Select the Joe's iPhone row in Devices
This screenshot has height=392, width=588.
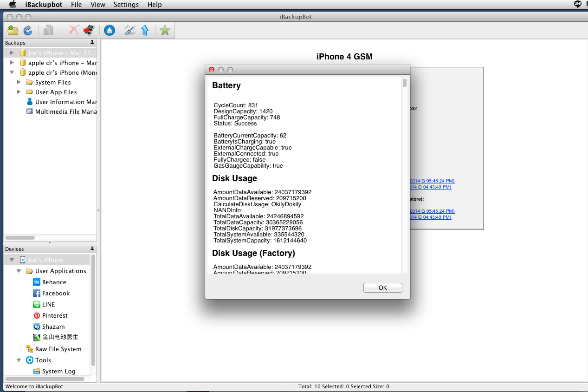(47, 260)
